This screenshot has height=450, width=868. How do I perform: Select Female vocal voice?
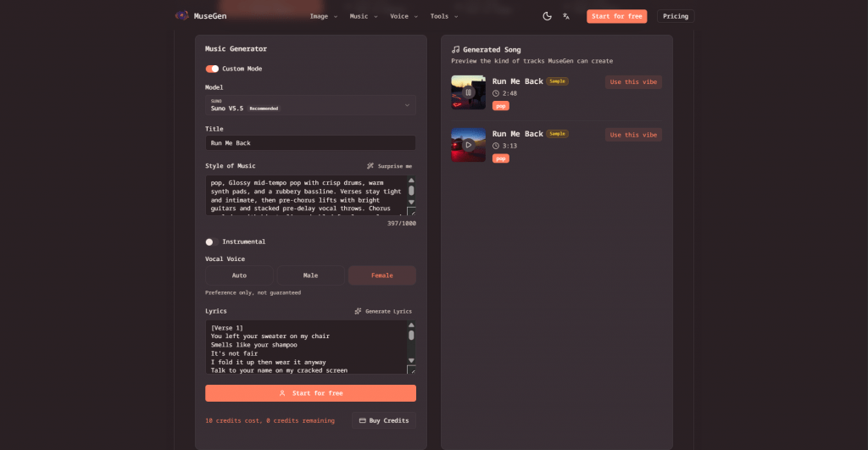coord(382,275)
